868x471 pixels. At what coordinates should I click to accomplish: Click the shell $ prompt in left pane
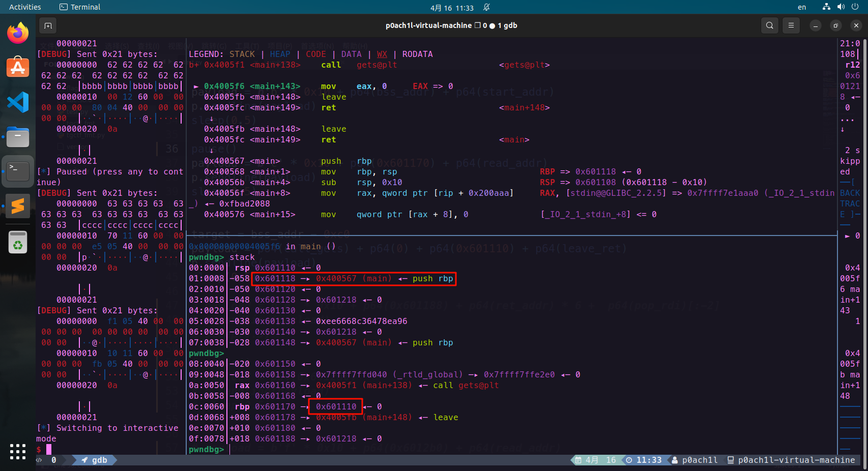(x=39, y=449)
